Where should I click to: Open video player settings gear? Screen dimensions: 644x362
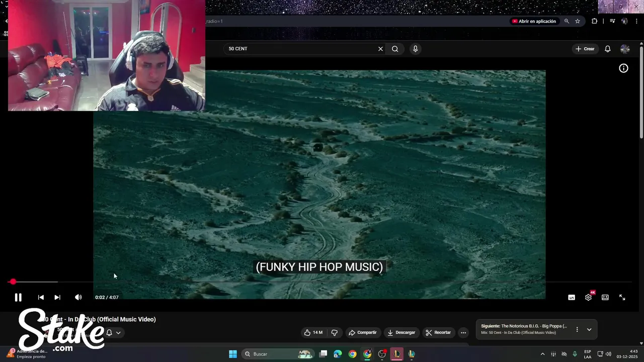588,297
